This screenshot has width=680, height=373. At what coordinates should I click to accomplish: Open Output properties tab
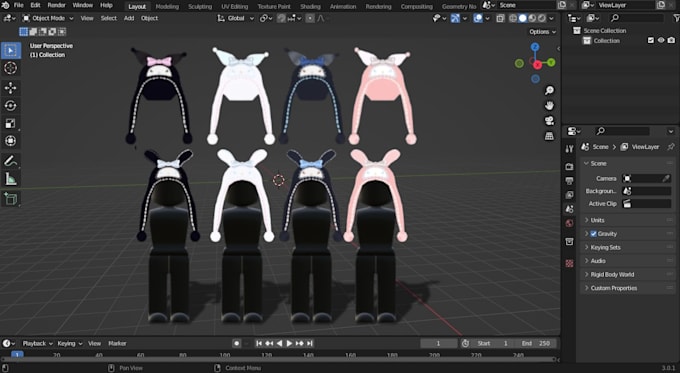tap(569, 180)
